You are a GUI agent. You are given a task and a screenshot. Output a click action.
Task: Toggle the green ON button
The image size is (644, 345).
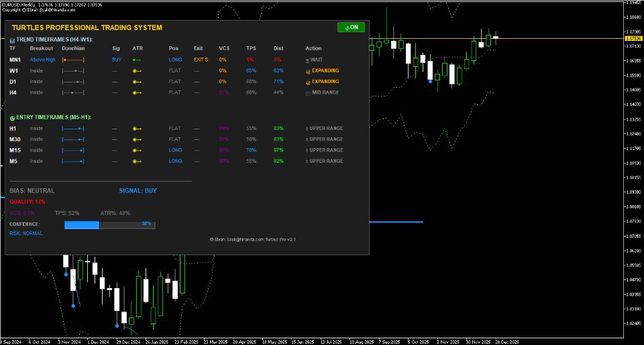[x=351, y=27]
